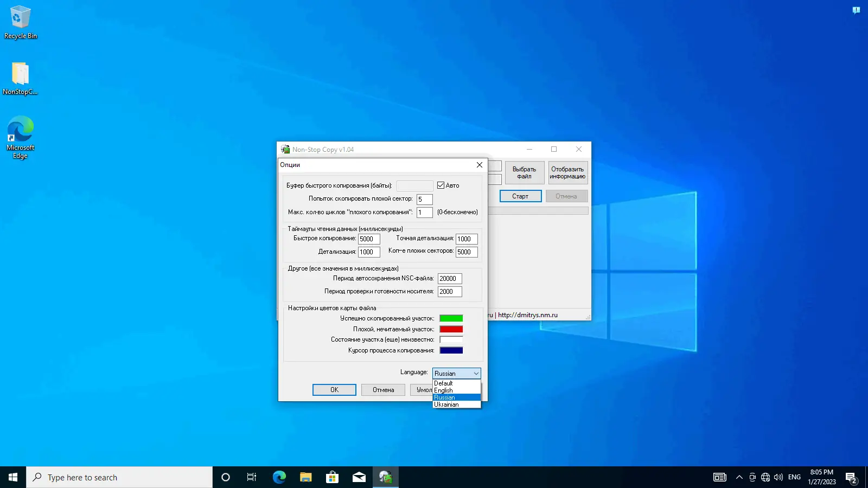Pick the green successfully copied color swatch
The height and width of the screenshot is (488, 868).
451,318
